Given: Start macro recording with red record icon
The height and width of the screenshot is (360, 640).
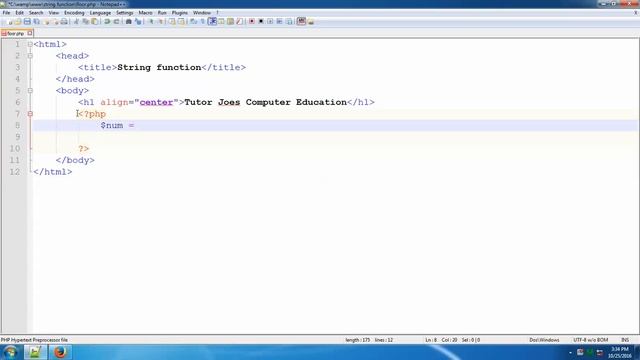Looking at the screenshot, I should 252,21.
